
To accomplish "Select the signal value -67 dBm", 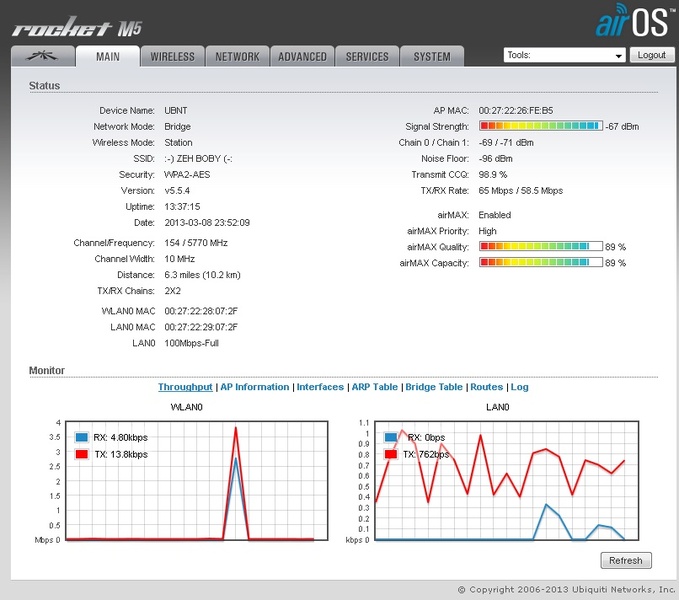I will click(x=622, y=126).
